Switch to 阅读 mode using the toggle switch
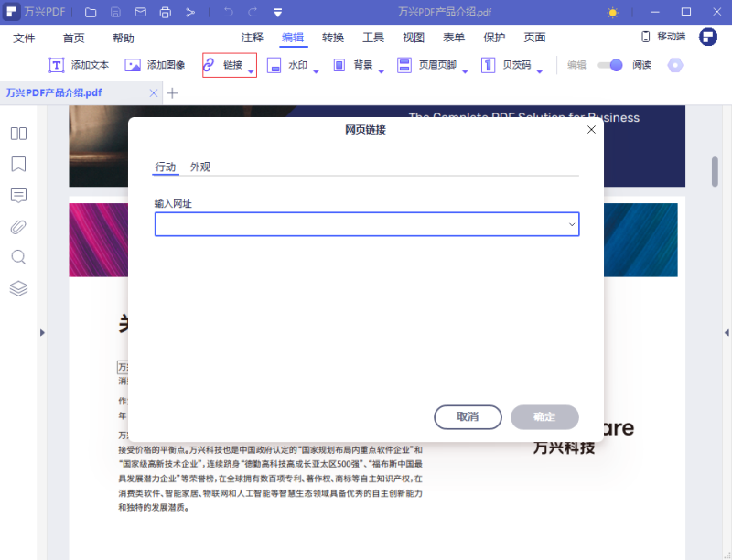 (611, 65)
